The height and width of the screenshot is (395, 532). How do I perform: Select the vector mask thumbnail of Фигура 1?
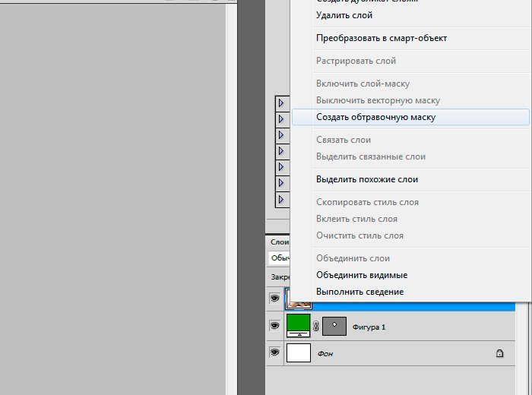pyautogui.click(x=334, y=326)
